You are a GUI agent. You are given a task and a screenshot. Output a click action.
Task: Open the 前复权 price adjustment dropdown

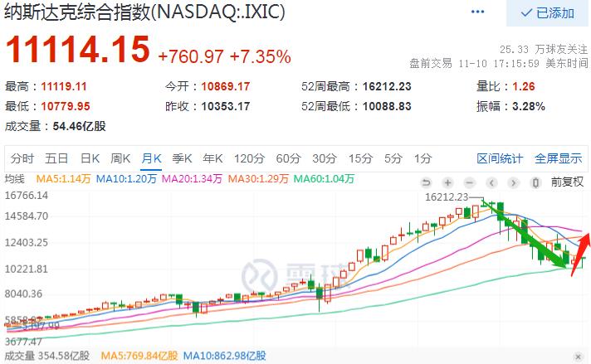click(567, 182)
